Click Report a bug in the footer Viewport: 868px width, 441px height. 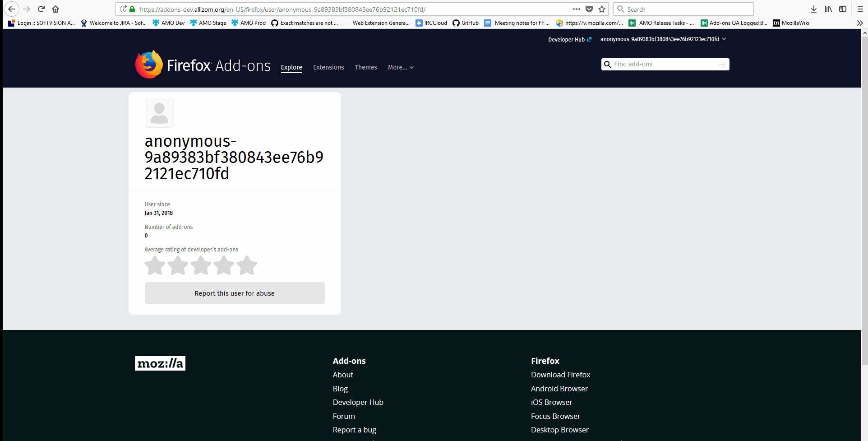tap(355, 430)
